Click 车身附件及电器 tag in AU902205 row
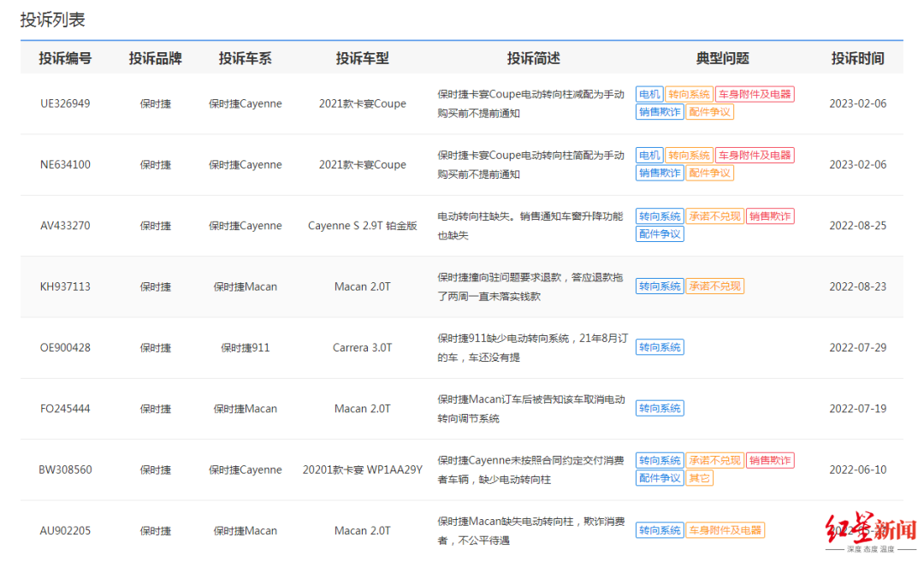924x561 pixels. [725, 530]
